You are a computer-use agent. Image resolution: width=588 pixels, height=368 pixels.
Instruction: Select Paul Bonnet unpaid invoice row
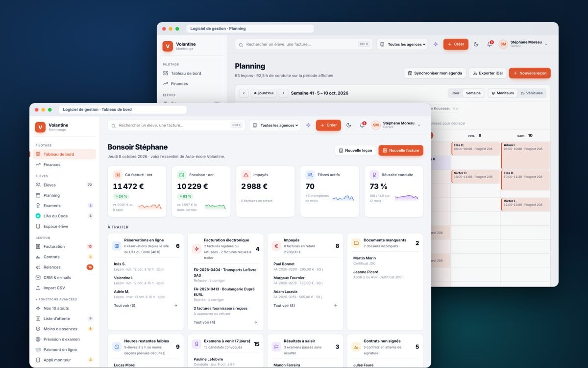pos(305,266)
